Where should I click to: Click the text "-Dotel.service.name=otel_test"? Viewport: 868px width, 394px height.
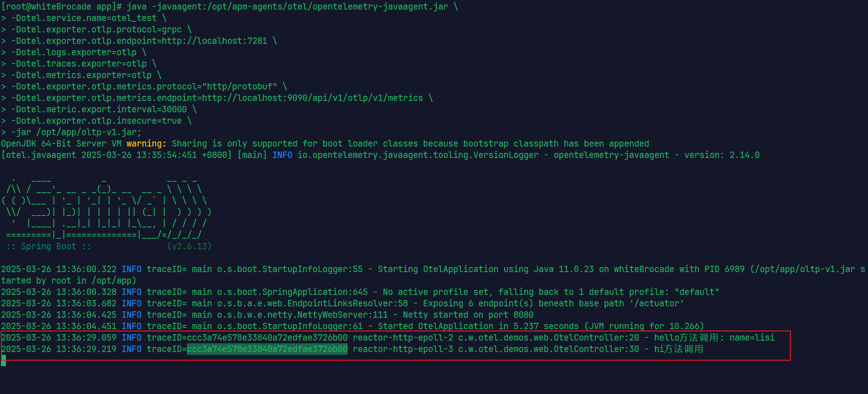click(x=84, y=18)
